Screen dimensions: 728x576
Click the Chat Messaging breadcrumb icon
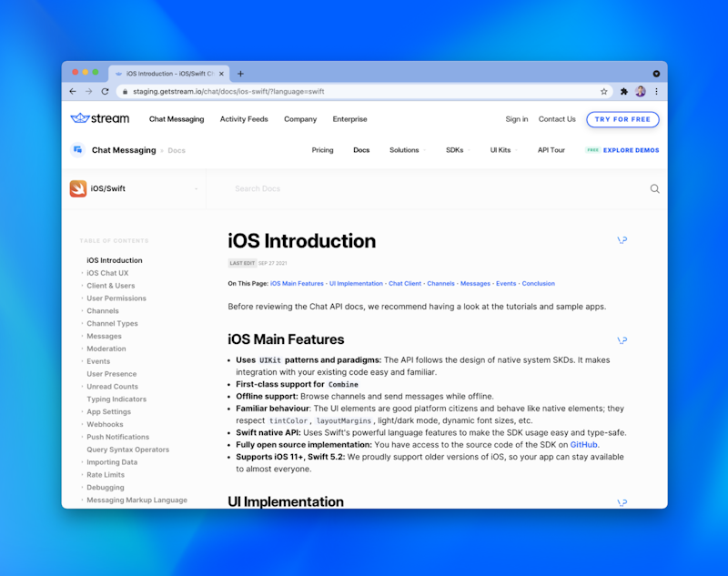[77, 149]
